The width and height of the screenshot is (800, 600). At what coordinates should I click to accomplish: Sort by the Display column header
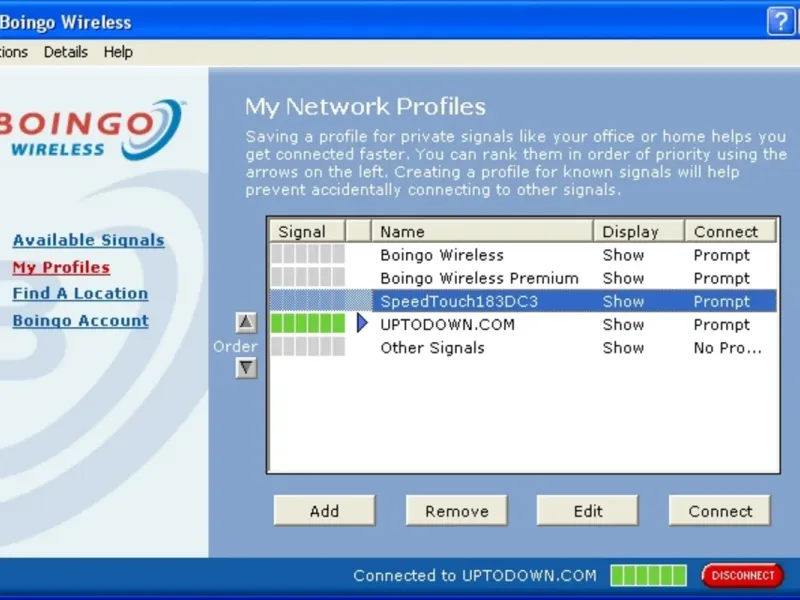tap(638, 231)
